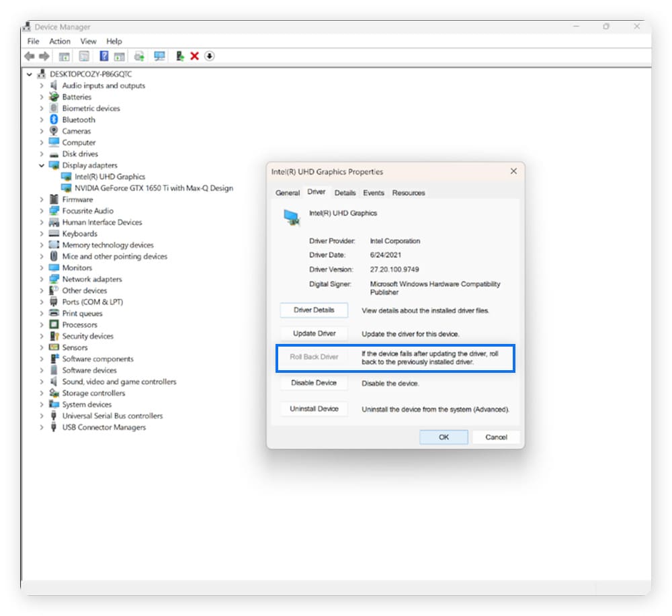Click the Uninstall Device button
The image size is (672, 616).
point(314,408)
